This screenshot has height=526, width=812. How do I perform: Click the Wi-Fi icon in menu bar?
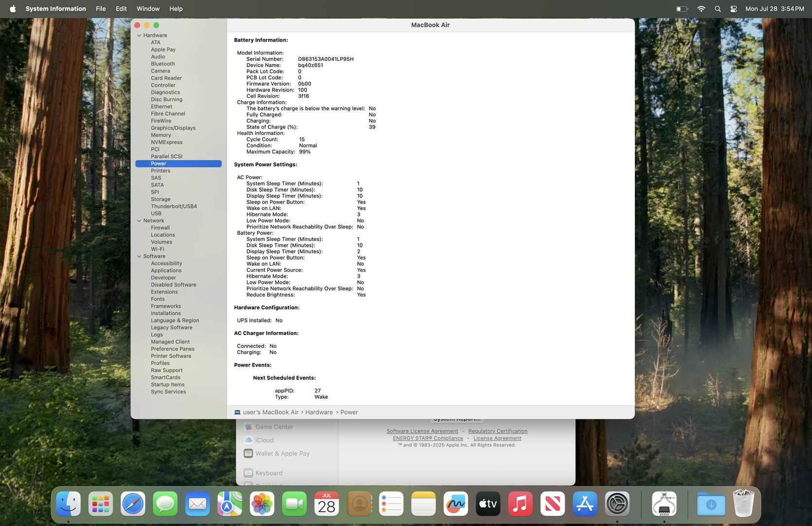point(701,9)
